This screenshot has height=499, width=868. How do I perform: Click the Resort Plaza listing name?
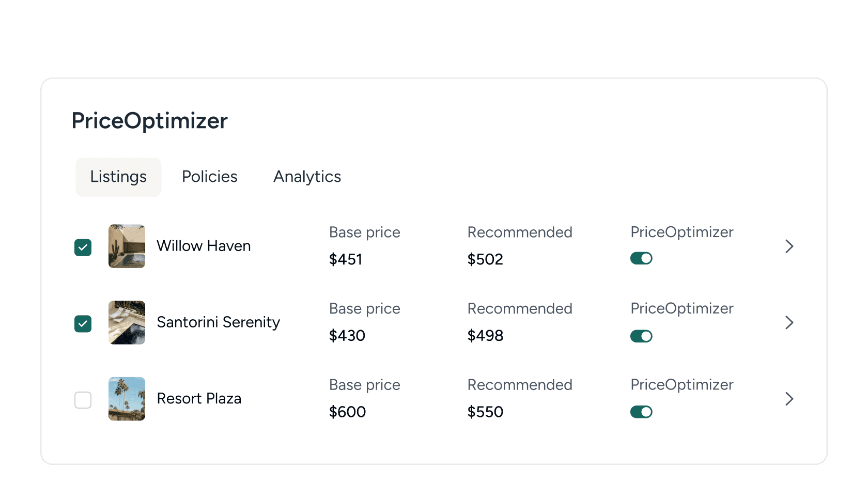tap(199, 399)
